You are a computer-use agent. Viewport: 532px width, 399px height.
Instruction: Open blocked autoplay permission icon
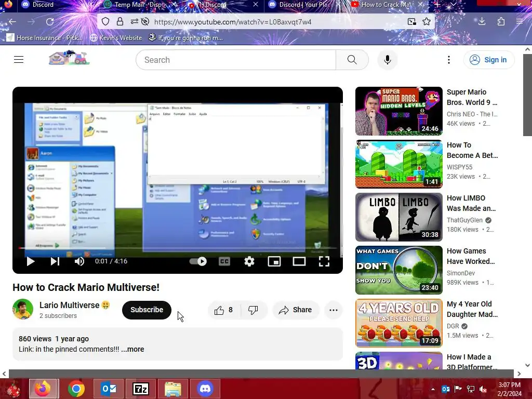point(145,22)
